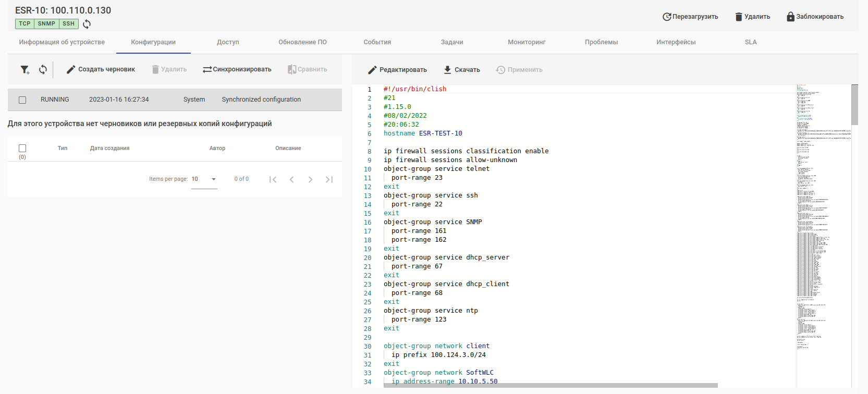Click the add filter funnel icon

(25, 69)
